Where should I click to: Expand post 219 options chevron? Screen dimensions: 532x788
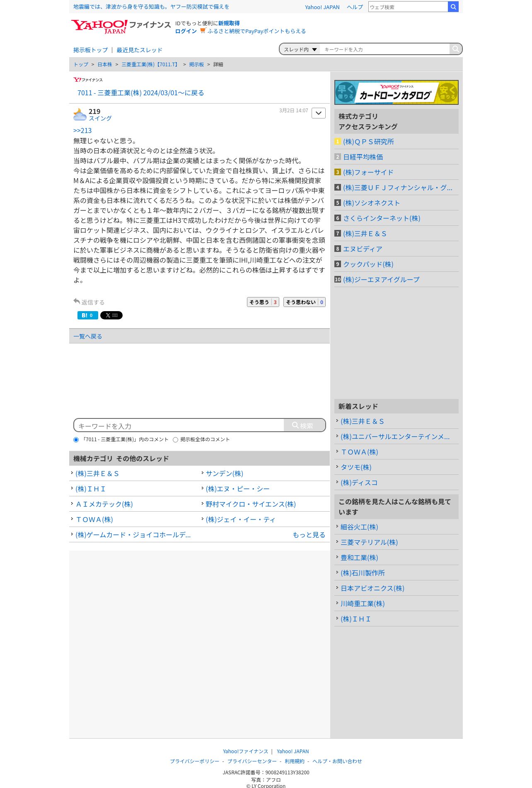point(319,113)
